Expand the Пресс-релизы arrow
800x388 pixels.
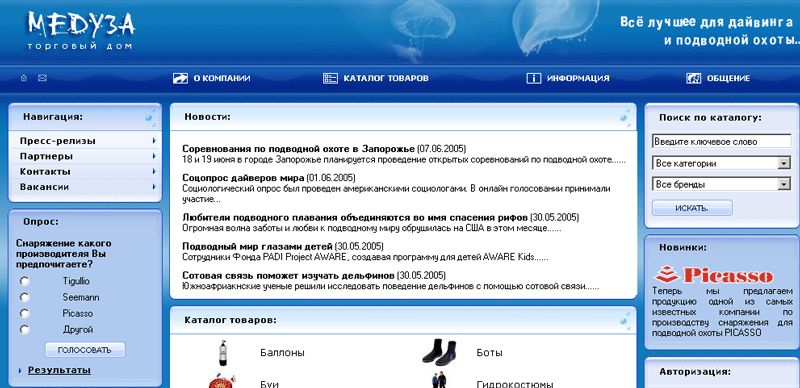(x=154, y=140)
